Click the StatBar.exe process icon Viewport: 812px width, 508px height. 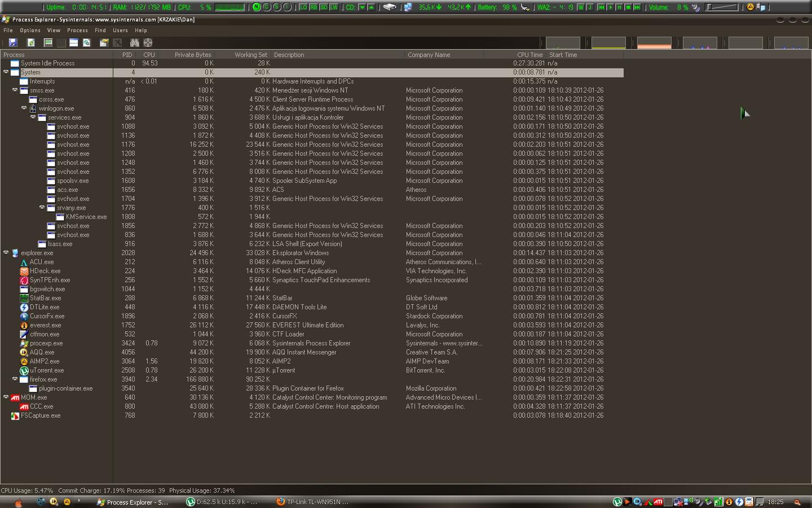24,299
